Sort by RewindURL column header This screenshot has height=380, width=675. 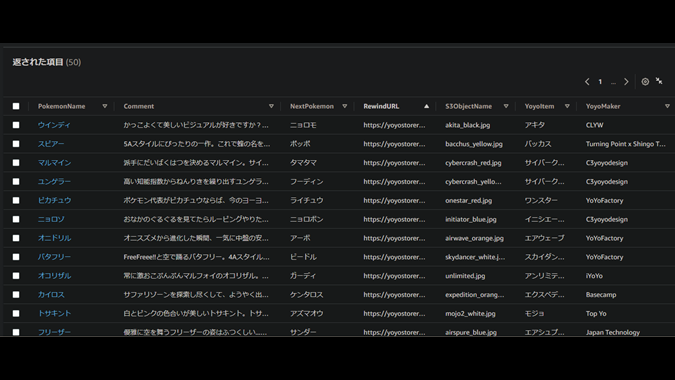pyautogui.click(x=381, y=106)
